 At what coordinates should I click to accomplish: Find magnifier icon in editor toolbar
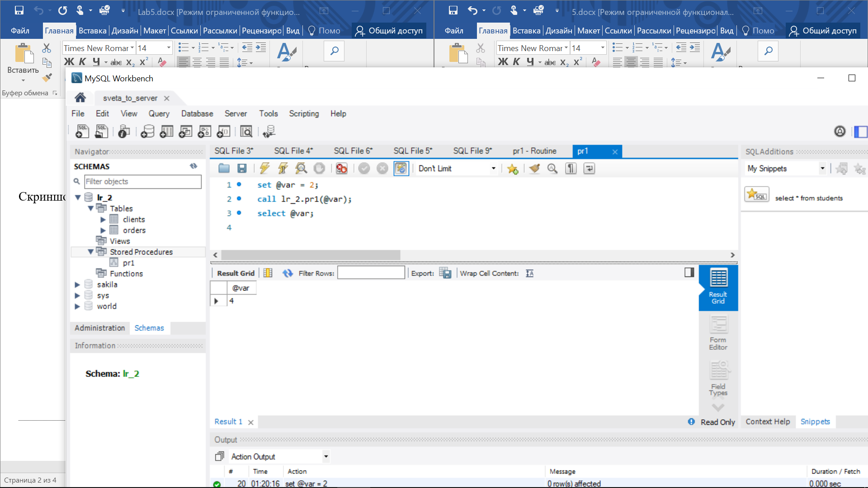point(552,169)
